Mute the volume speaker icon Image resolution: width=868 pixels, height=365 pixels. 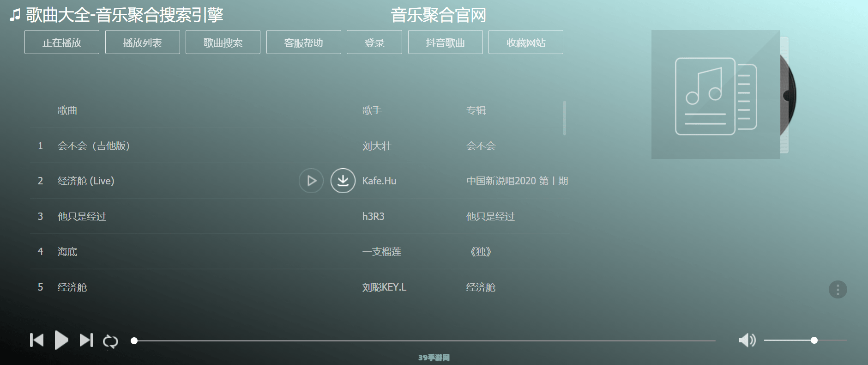(x=747, y=341)
